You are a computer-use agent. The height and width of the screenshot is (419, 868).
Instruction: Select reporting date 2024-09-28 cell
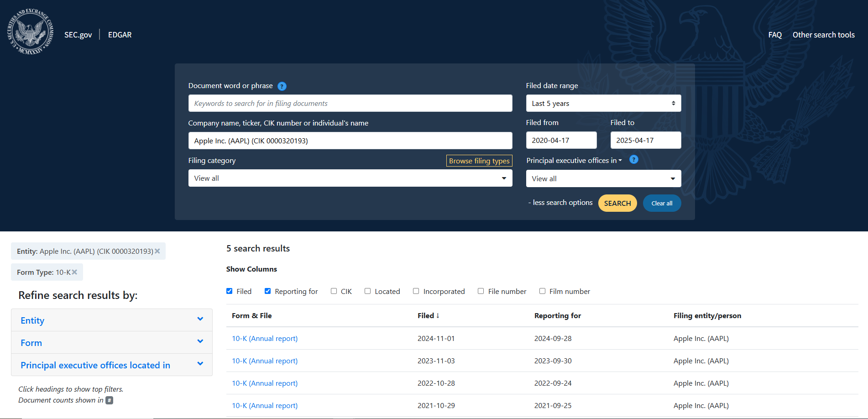pos(553,338)
